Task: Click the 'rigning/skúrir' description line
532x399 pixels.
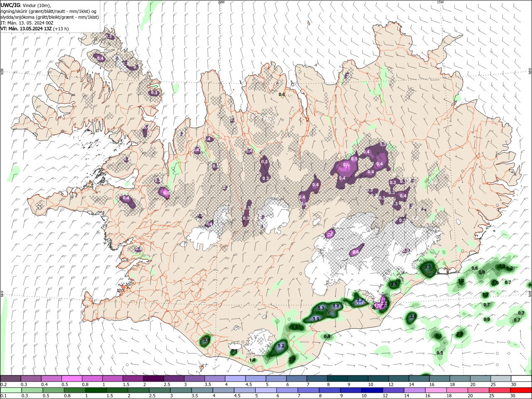Action: (49, 11)
